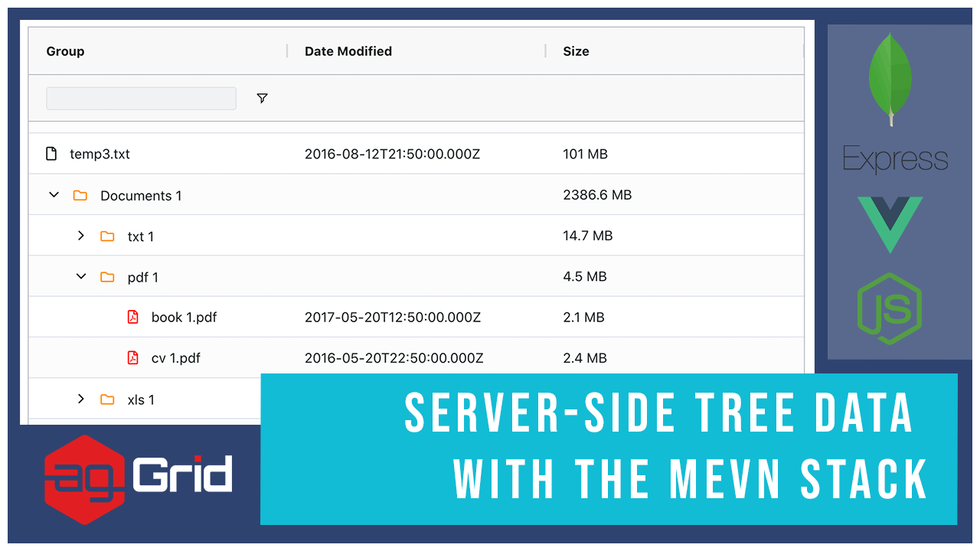The height and width of the screenshot is (551, 980).
Task: Click the 2.4 MB size cell
Action: coord(585,357)
